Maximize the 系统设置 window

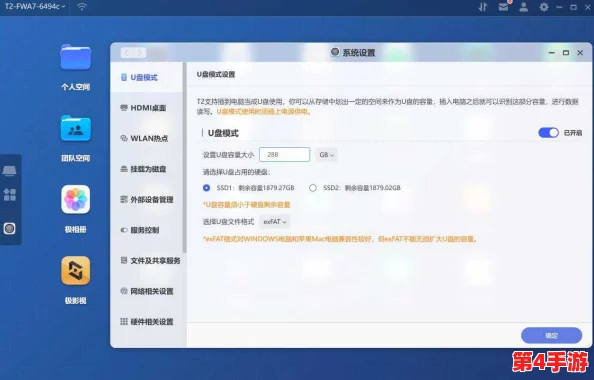(566, 53)
